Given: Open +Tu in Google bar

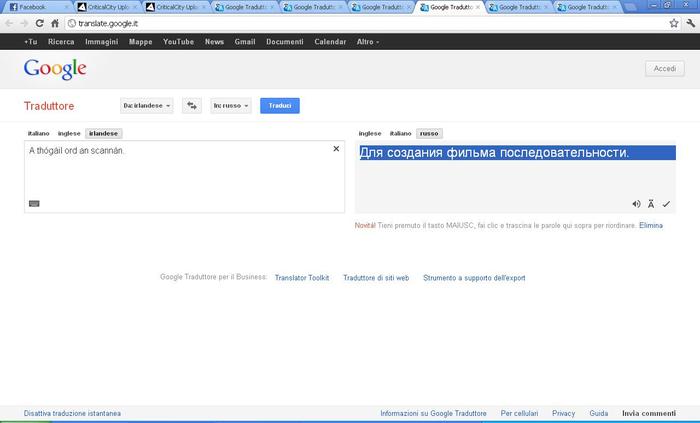Looking at the screenshot, I should tap(30, 41).
